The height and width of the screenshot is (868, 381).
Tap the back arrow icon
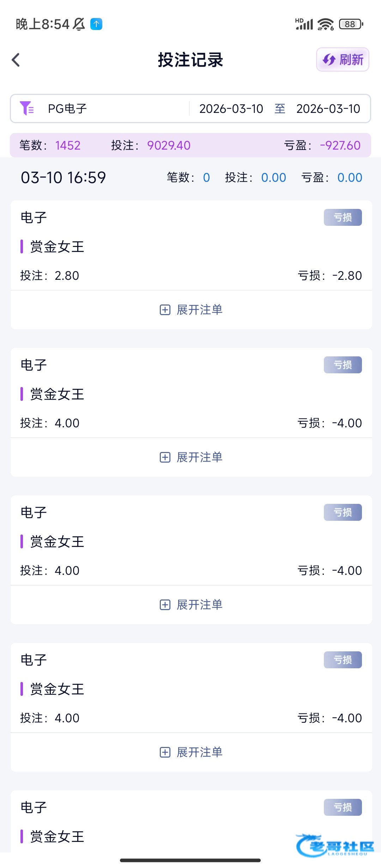tap(16, 60)
